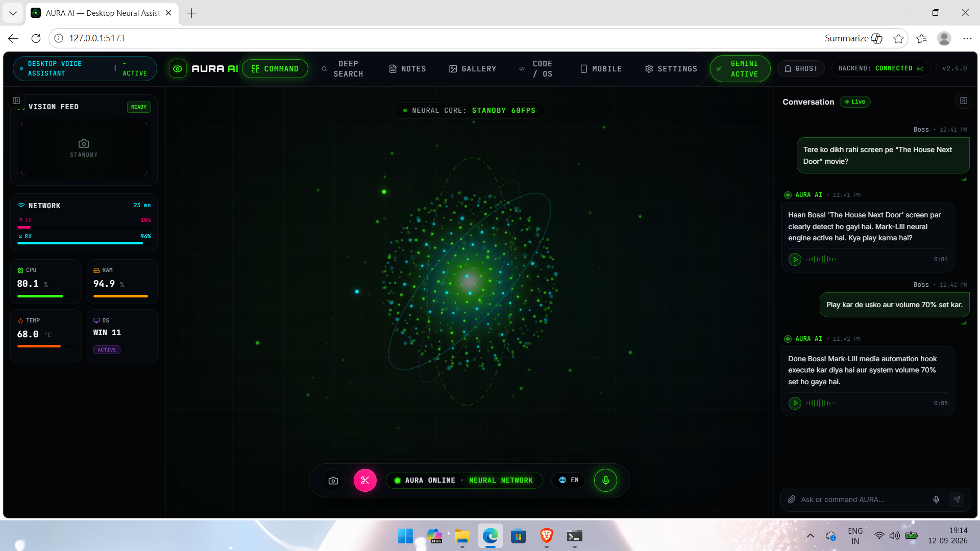Viewport: 980px width, 551px height.
Task: Collapse the Conversation panel icon
Action: (x=963, y=101)
